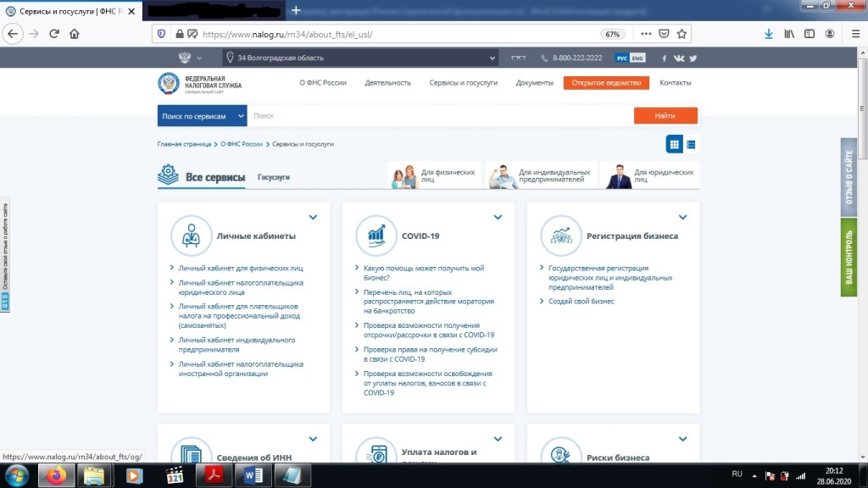
Task: Switch site language to ENG
Action: [x=638, y=58]
